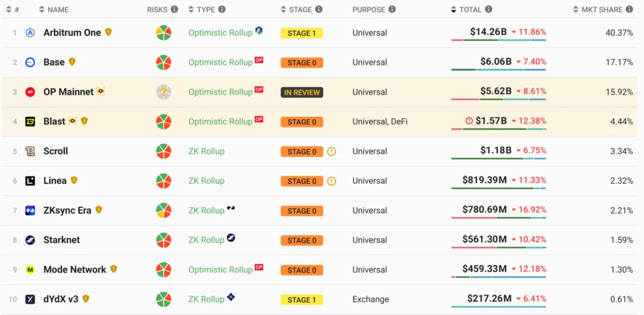Click Arbitrum One's STAGE 1 badge
Viewport: 644px width, 315px height.
(301, 33)
